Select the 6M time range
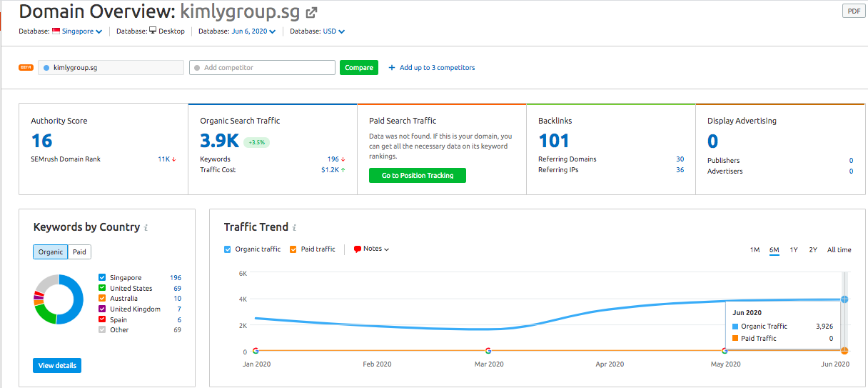 [x=774, y=250]
